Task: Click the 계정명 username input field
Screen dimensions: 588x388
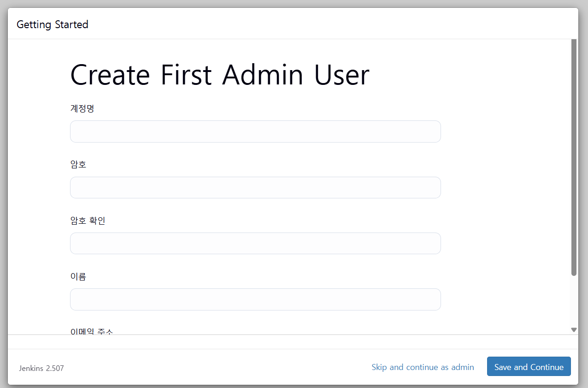Action: coord(255,131)
